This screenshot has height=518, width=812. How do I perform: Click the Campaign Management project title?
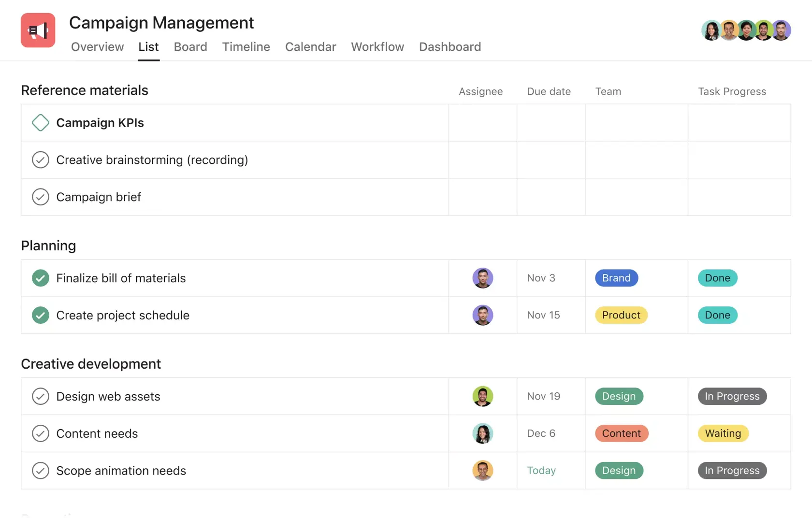(x=161, y=23)
